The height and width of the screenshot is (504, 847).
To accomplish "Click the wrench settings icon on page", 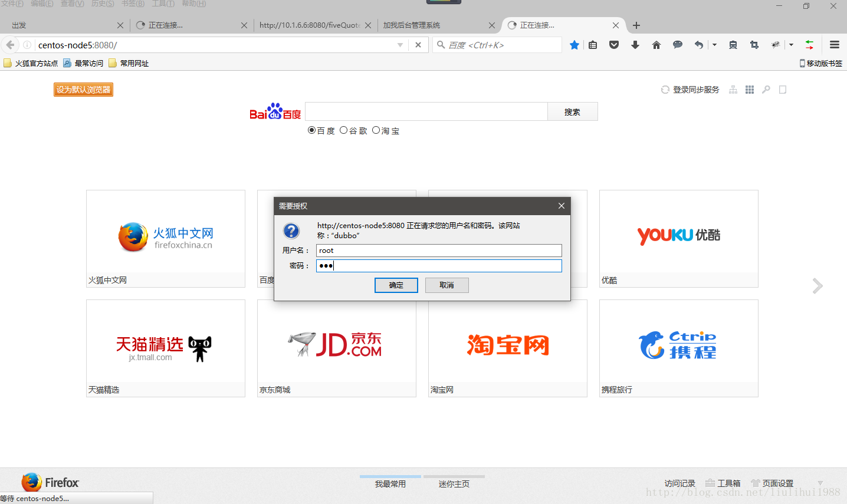I will pos(766,90).
